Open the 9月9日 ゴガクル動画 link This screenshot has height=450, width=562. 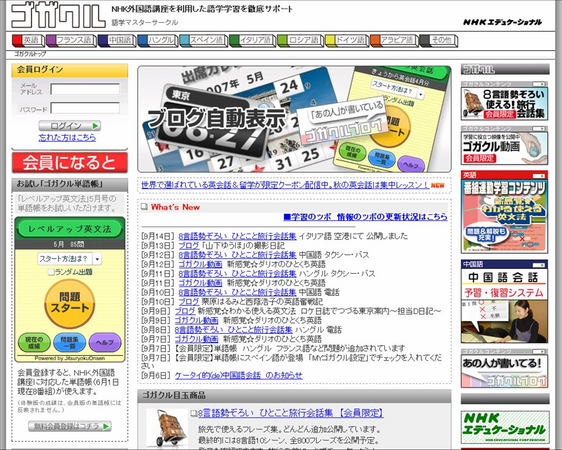196,320
